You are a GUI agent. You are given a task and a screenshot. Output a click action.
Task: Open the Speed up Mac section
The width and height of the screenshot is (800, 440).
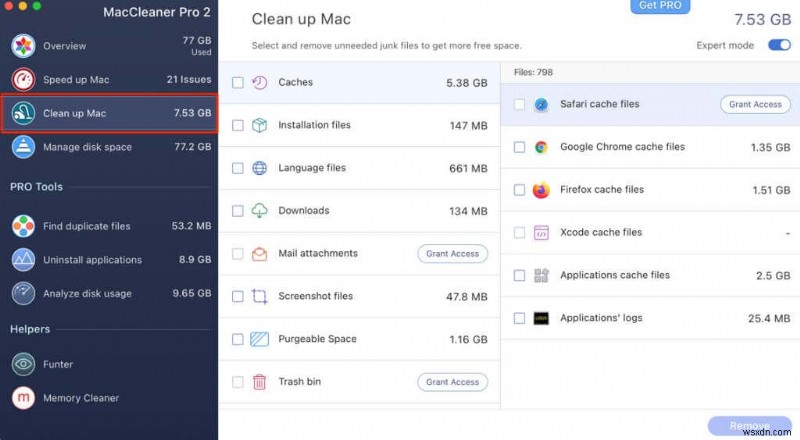pos(109,80)
